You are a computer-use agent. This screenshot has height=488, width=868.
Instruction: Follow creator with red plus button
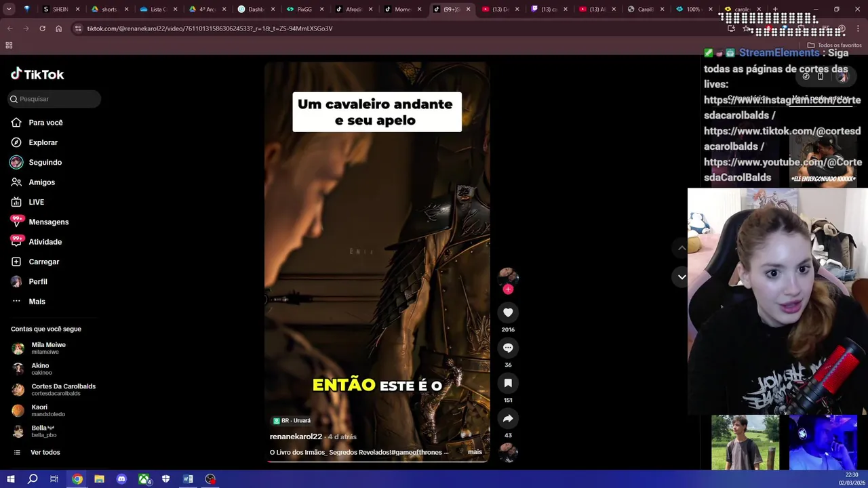point(508,289)
